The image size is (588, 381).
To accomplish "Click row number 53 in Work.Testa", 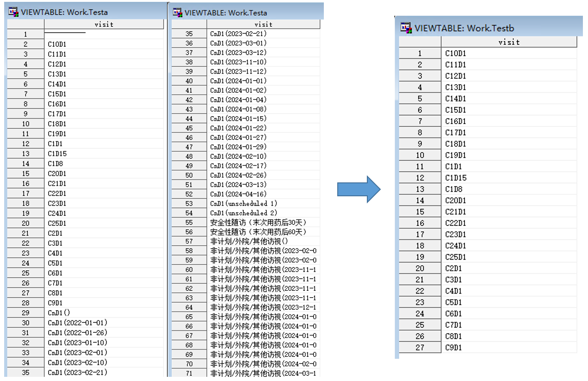I will point(189,204).
